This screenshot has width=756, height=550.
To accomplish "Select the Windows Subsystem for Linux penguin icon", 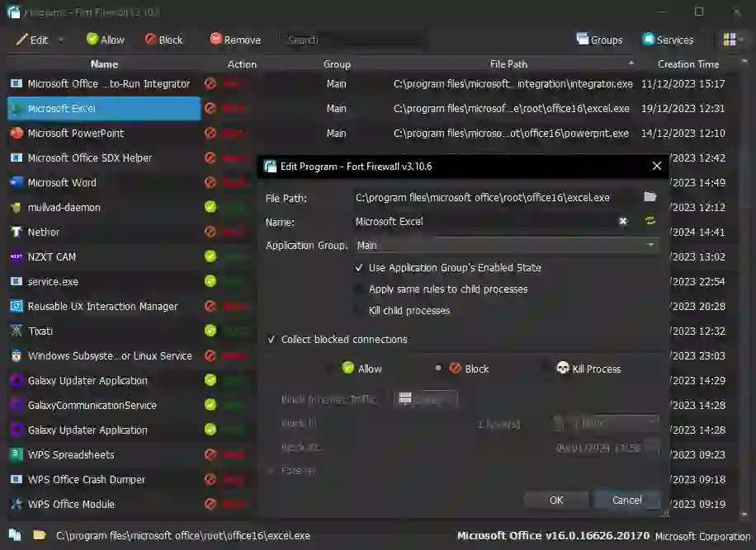I will [x=17, y=356].
